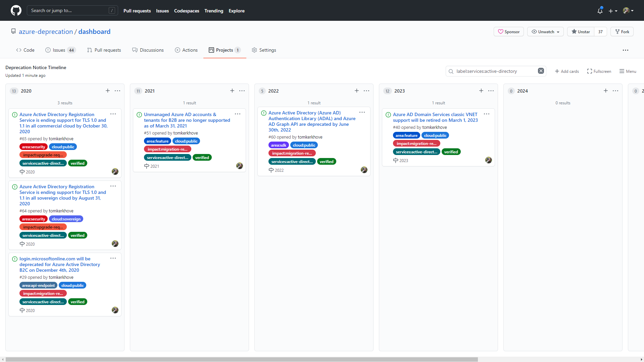Add a card to the 2024 column
644x362 pixels.
point(606,91)
